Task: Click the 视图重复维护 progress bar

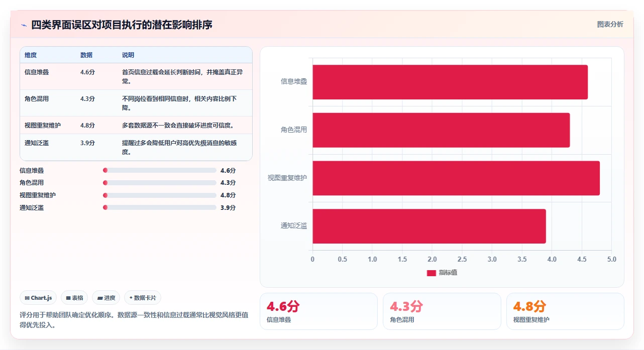Action: pyautogui.click(x=159, y=195)
